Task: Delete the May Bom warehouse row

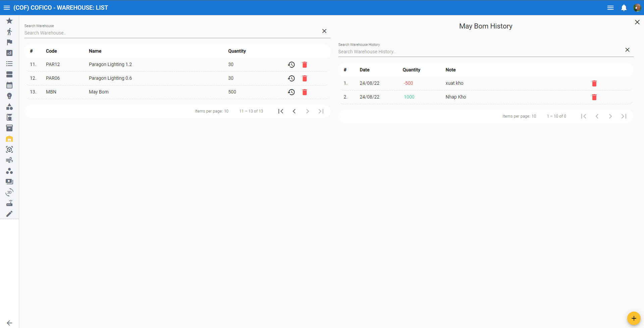Action: tap(305, 92)
